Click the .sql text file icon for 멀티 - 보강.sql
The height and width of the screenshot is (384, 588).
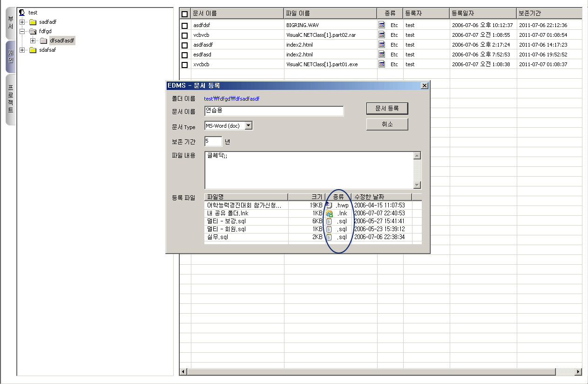point(329,221)
